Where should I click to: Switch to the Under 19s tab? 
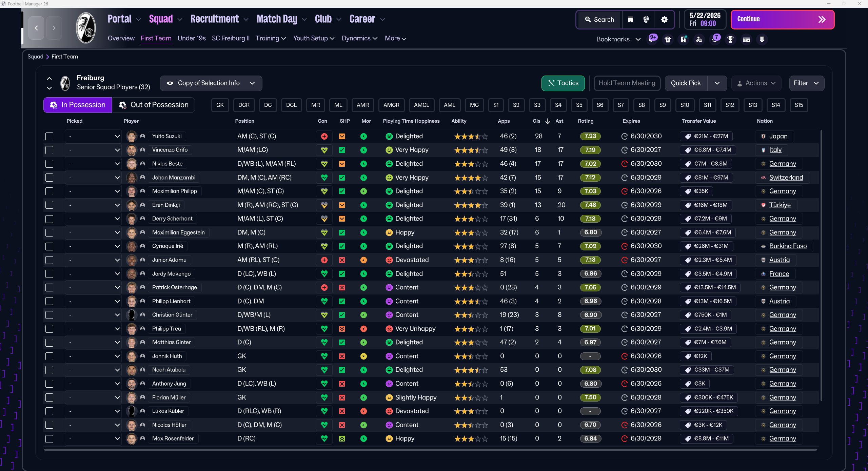click(192, 38)
